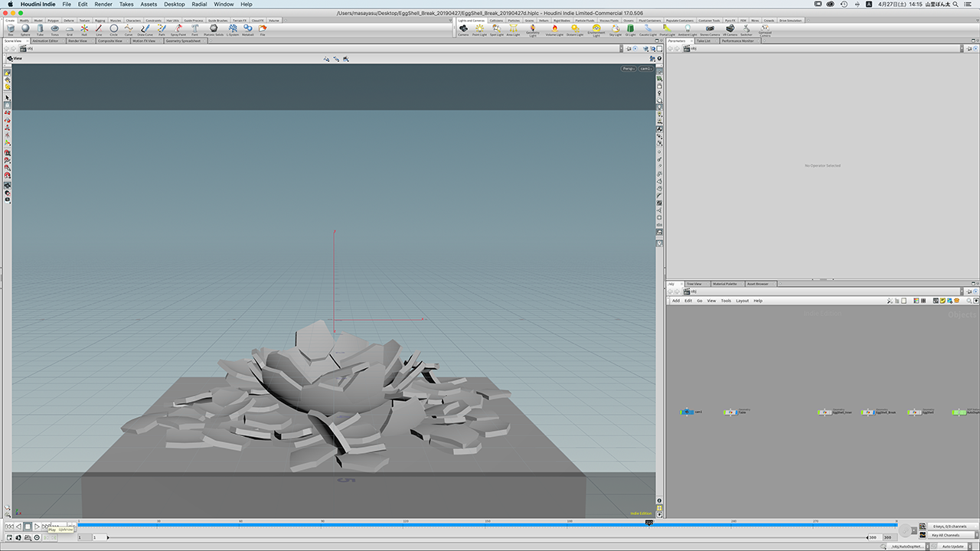Open the Layout menu in network editor

(x=742, y=301)
